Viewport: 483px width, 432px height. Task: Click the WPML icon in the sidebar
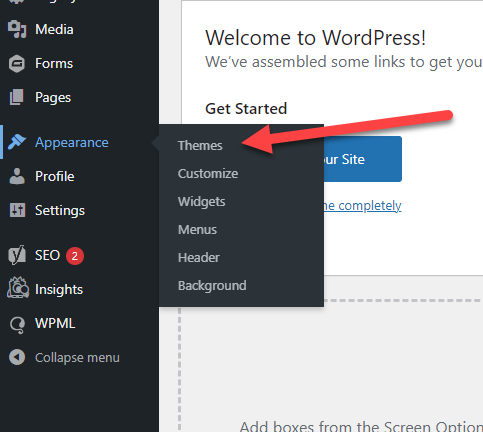click(x=17, y=324)
